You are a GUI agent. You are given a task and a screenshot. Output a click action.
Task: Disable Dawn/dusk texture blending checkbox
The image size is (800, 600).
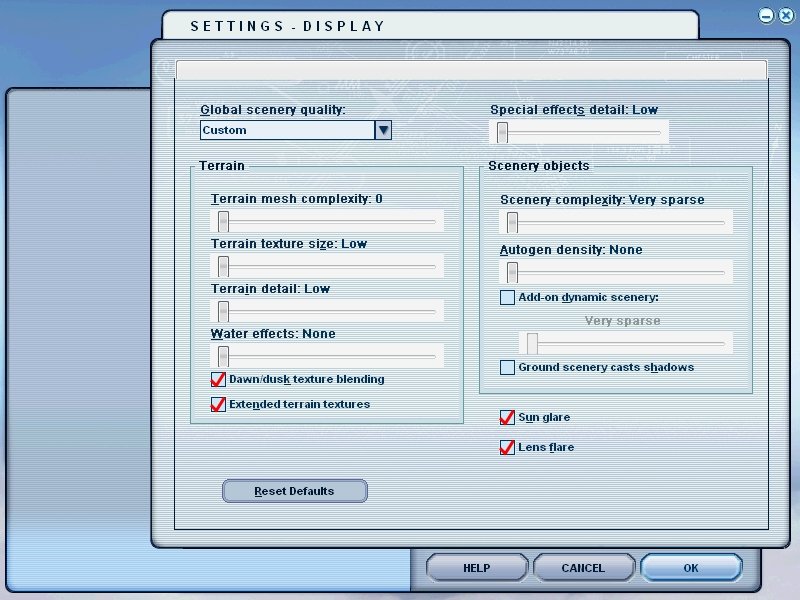[x=218, y=380]
